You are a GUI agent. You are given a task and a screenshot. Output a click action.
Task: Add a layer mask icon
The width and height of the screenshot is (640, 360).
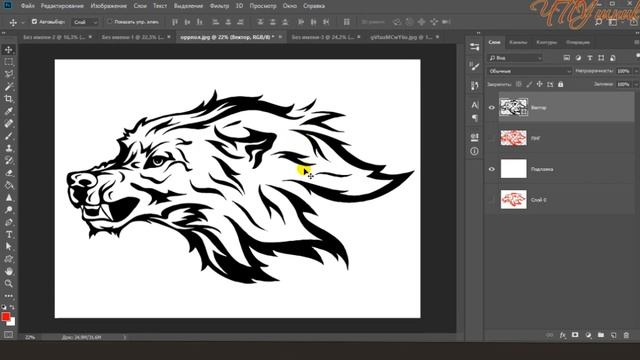point(575,335)
